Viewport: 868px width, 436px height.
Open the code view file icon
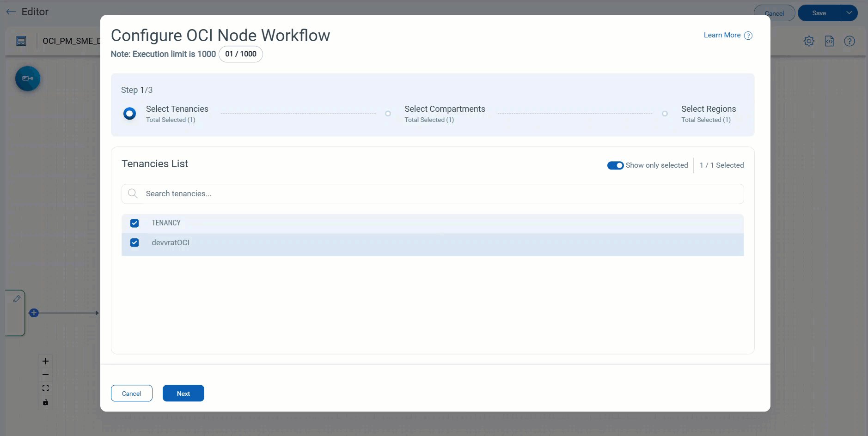point(829,41)
